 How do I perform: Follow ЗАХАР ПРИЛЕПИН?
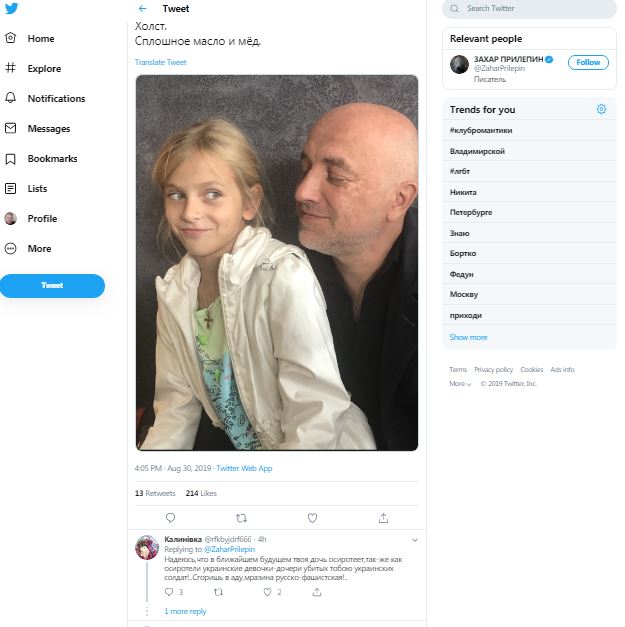point(588,62)
